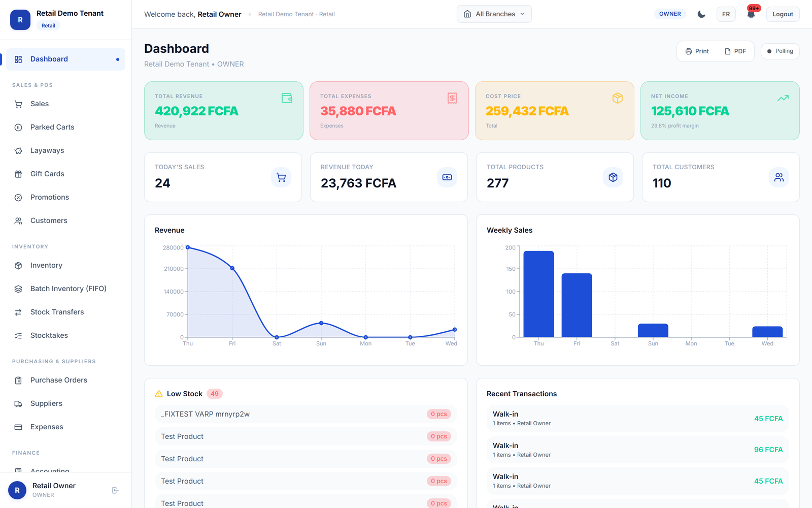This screenshot has height=508, width=812.
Task: Open Dashboard in the sidebar
Action: coord(65,59)
